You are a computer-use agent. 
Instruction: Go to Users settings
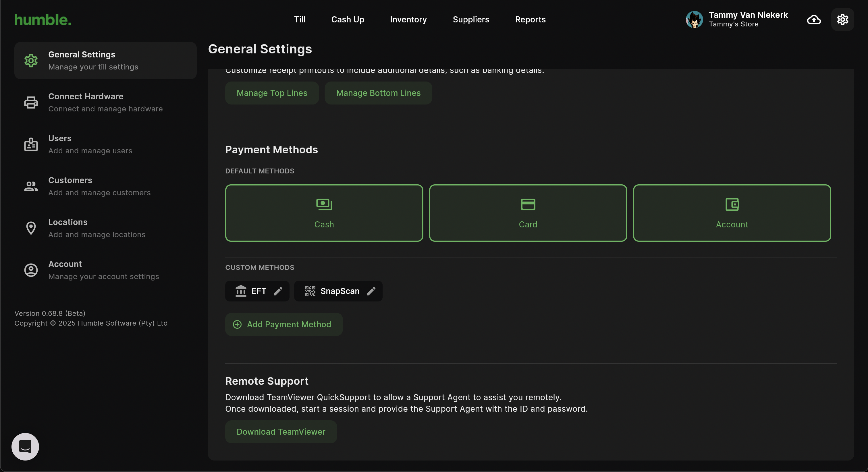(105, 144)
